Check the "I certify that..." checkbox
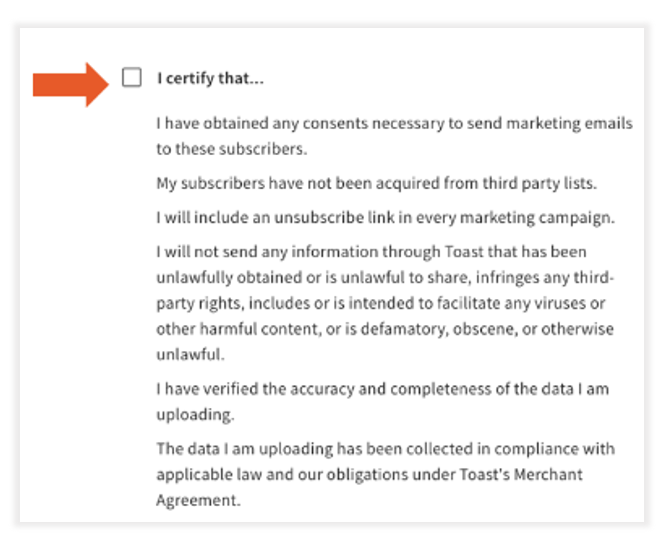 pos(132,78)
